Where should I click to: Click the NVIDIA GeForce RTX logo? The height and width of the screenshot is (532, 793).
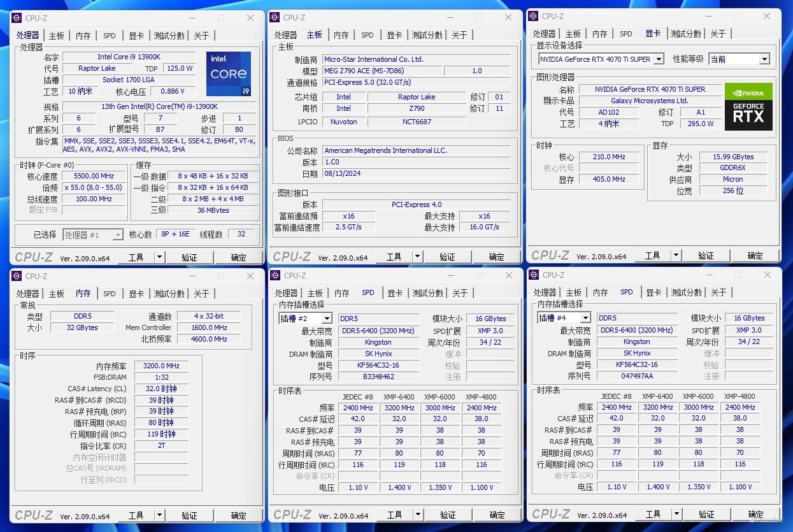(748, 106)
